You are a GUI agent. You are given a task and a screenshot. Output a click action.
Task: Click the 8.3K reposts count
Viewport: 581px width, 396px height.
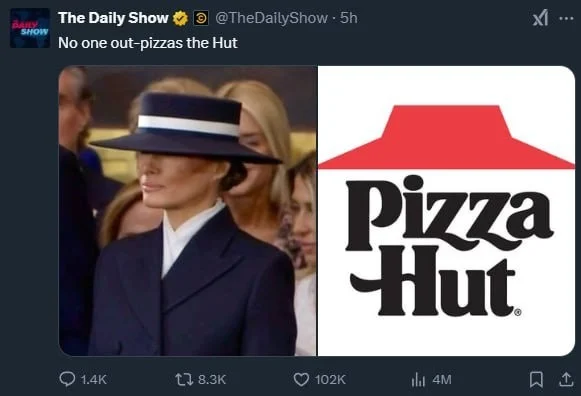[x=212, y=379]
